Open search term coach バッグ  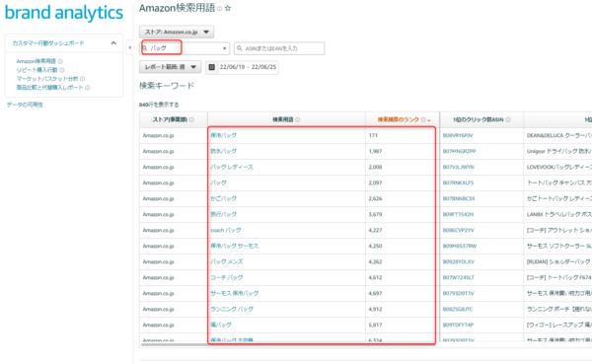point(225,230)
